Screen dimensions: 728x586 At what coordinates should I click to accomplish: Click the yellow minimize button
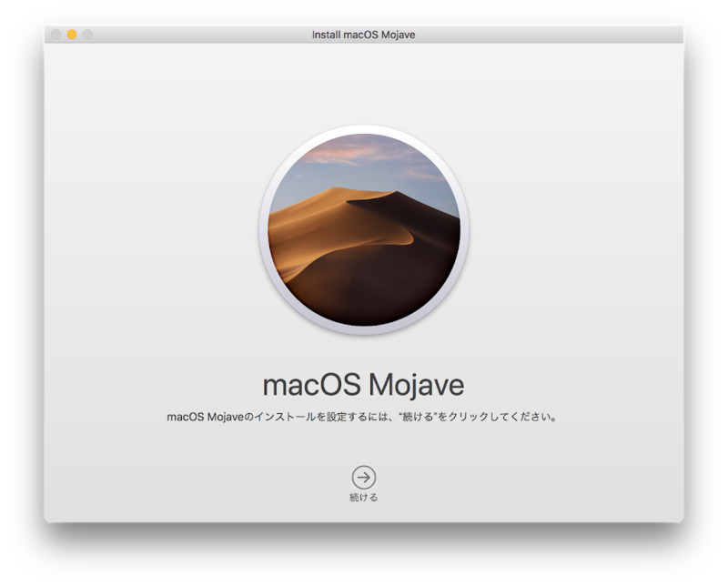[72, 35]
